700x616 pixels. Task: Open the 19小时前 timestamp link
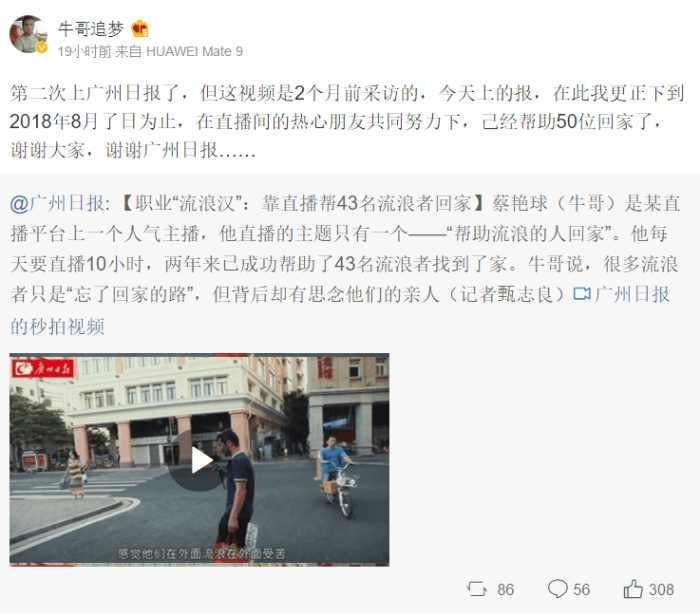click(x=83, y=51)
